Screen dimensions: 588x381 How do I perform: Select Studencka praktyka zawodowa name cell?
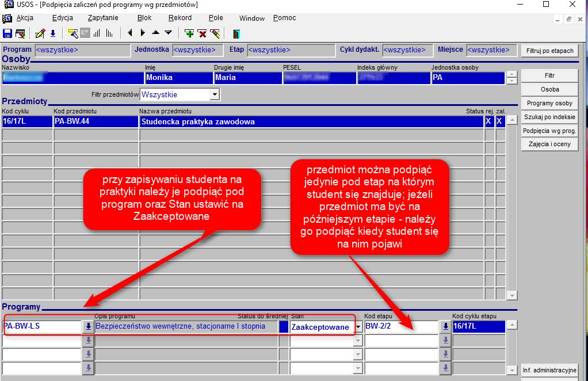(312, 121)
